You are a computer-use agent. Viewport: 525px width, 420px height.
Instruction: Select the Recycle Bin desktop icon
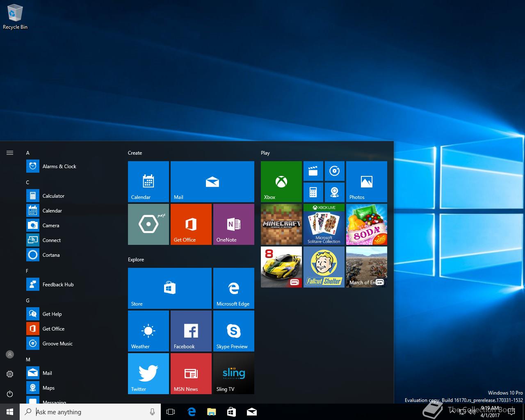click(x=15, y=17)
